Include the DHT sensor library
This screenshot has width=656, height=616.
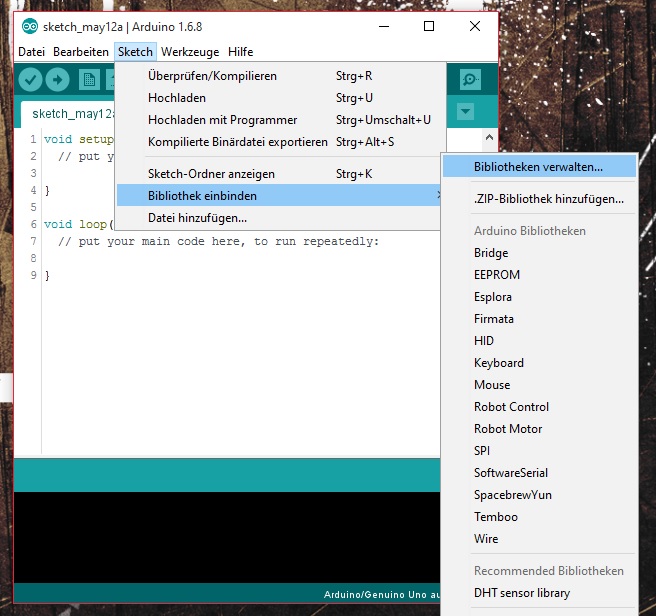(x=539, y=593)
